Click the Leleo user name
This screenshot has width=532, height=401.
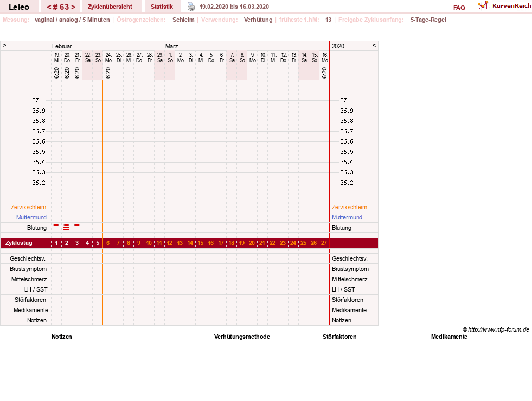[x=19, y=7]
